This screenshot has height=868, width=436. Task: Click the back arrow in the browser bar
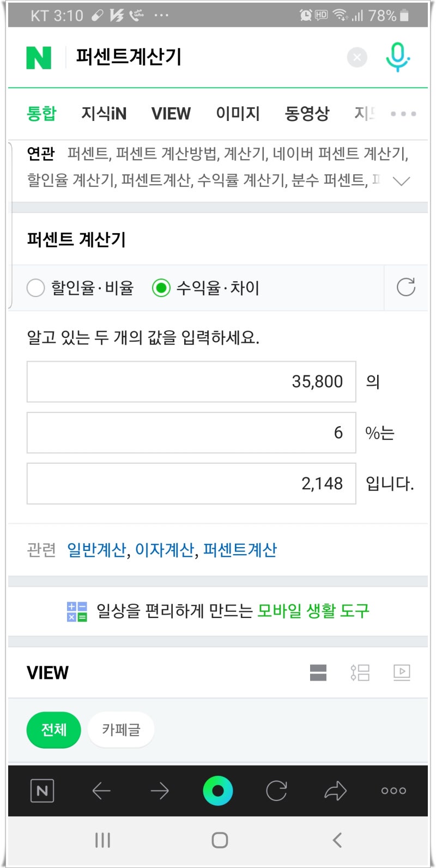(101, 791)
